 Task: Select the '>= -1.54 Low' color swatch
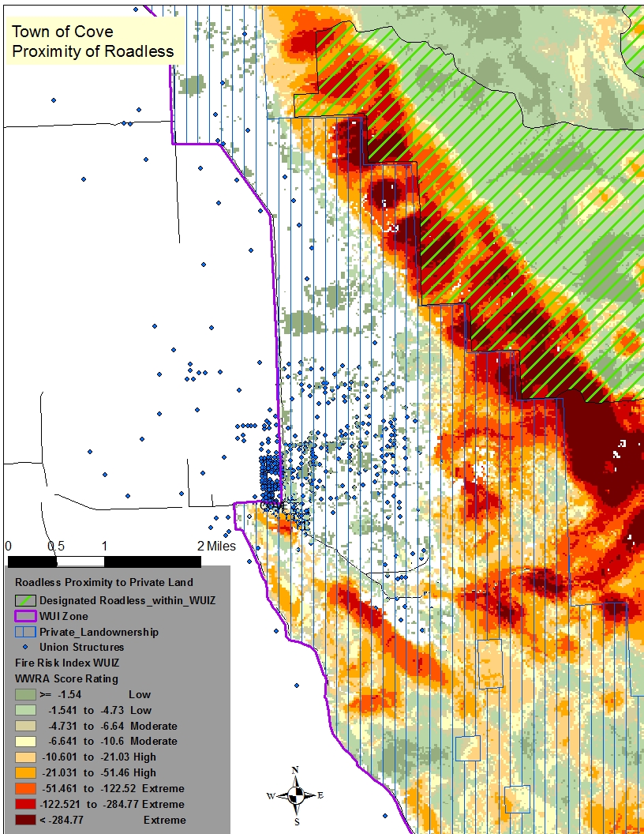tap(25, 695)
